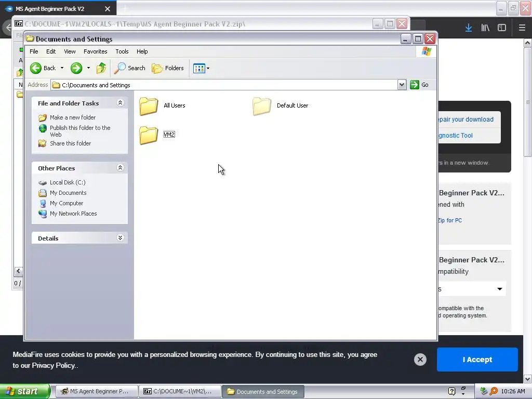This screenshot has width=532, height=399.
Task: Click the taskbar clock showing 10:26 AM
Action: [513, 392]
